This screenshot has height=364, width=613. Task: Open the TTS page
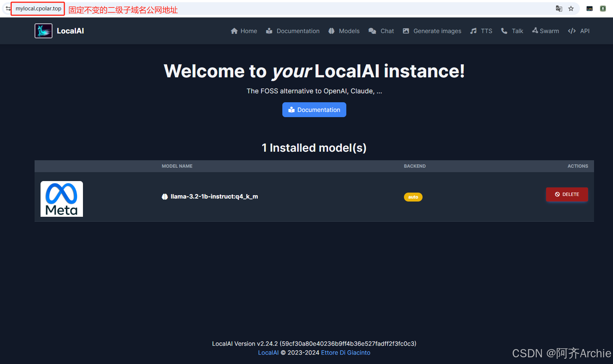pyautogui.click(x=481, y=31)
